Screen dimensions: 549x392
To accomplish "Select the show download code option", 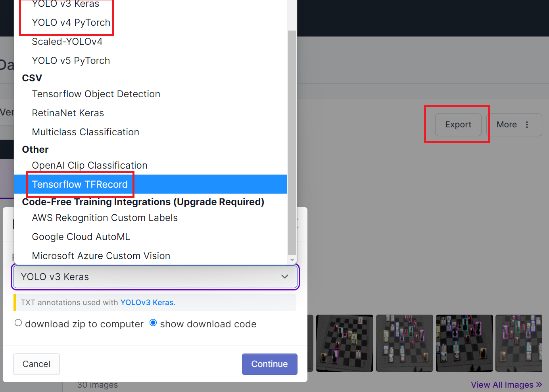I will coord(153,323).
